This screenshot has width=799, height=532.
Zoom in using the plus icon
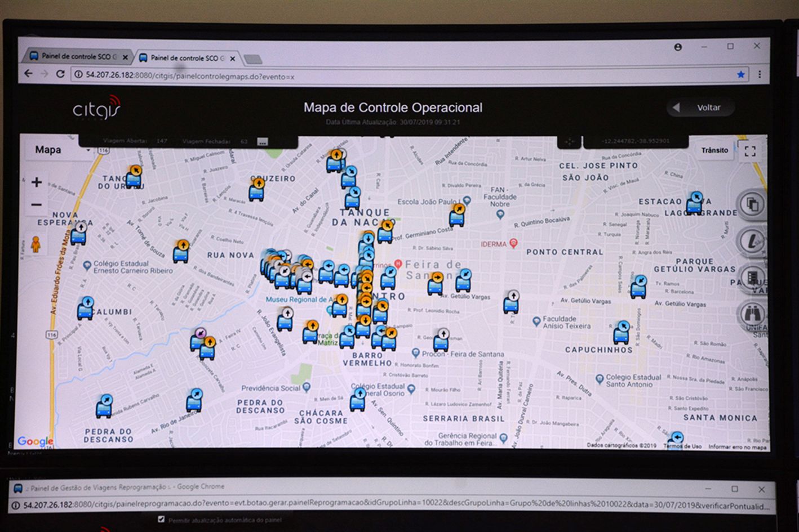[x=36, y=182]
